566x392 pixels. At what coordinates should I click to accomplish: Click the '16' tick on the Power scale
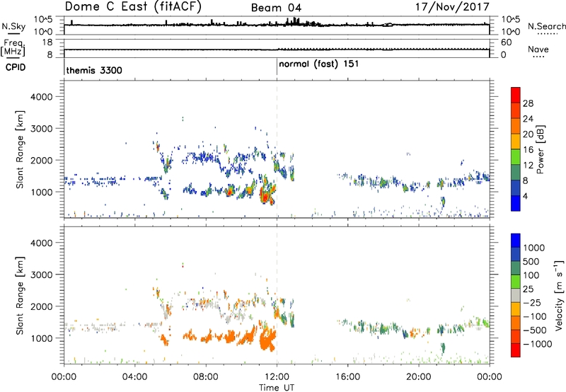[528, 150]
